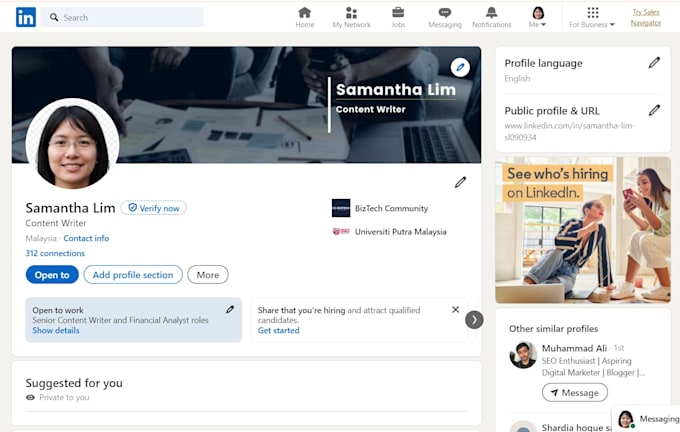Click the Open to button
Viewport: 680px width, 432px height.
pyautogui.click(x=52, y=275)
